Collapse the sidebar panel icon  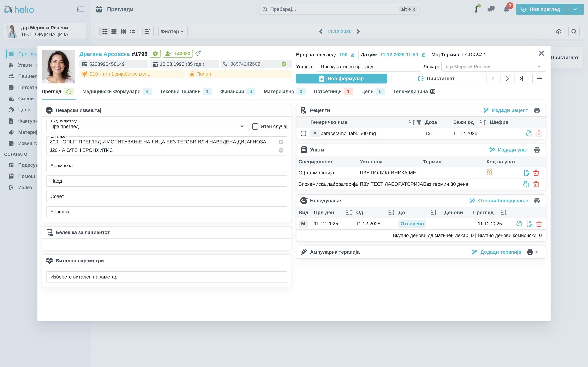click(x=81, y=9)
